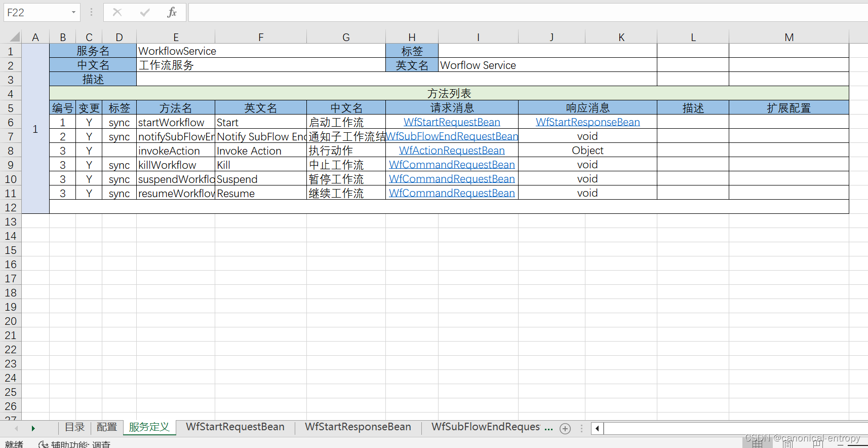
Task: Show more sheet tabs via ellipsis
Action: (548, 428)
